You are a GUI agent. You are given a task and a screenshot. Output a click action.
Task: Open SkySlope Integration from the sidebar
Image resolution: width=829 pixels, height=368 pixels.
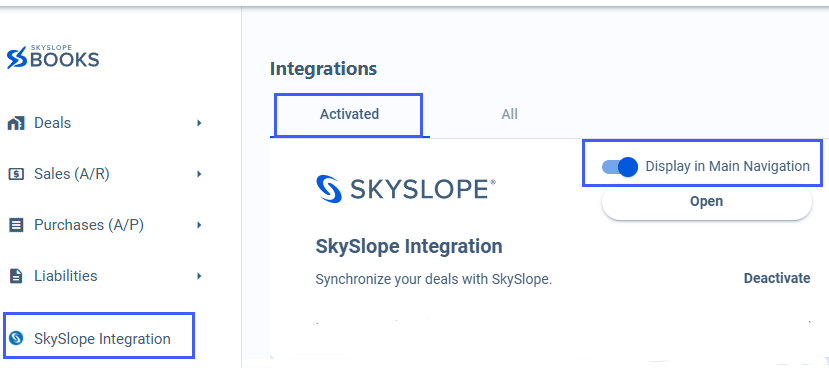pyautogui.click(x=102, y=339)
